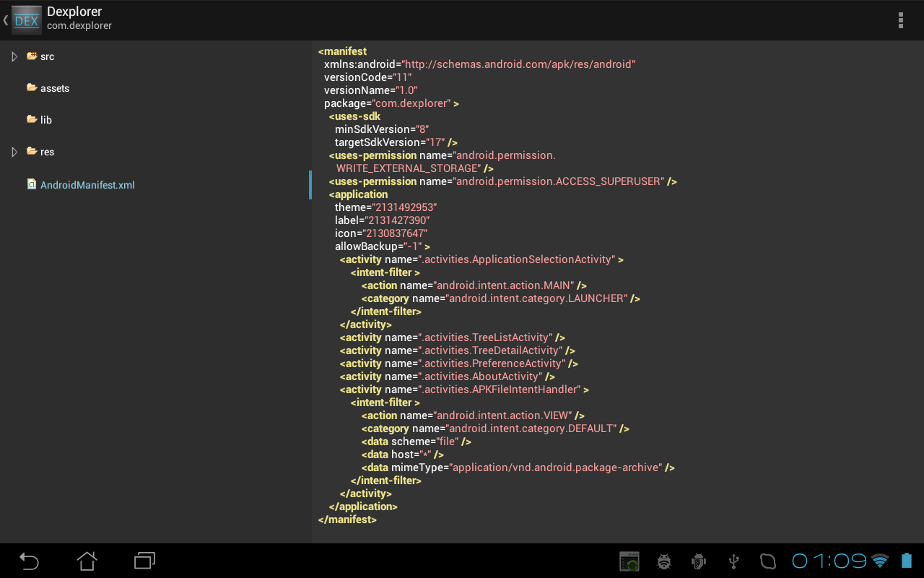Open the three-dot overflow menu
Viewport: 924px width, 578px height.
[900, 20]
